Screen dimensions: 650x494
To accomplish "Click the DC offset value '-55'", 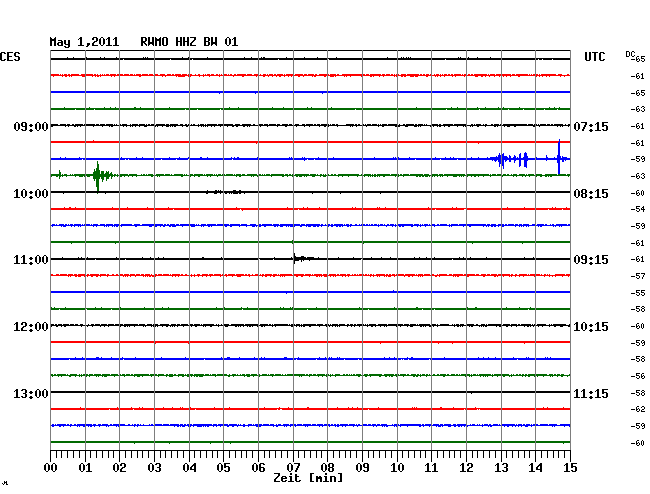I will [x=638, y=293].
